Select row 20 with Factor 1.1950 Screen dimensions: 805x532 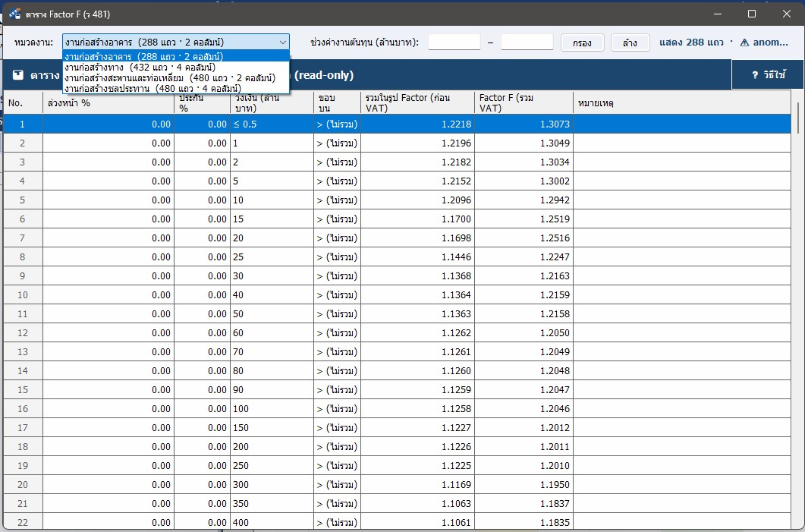[x=397, y=485]
